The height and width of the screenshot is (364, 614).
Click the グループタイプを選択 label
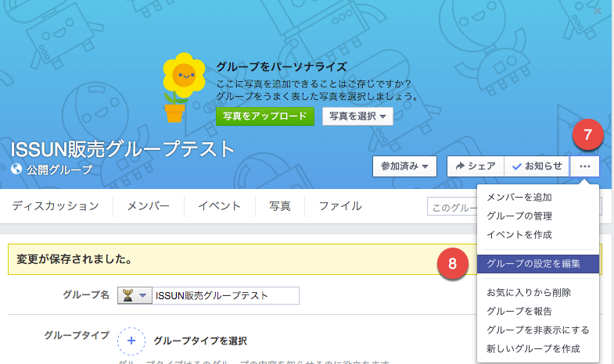pos(200,341)
